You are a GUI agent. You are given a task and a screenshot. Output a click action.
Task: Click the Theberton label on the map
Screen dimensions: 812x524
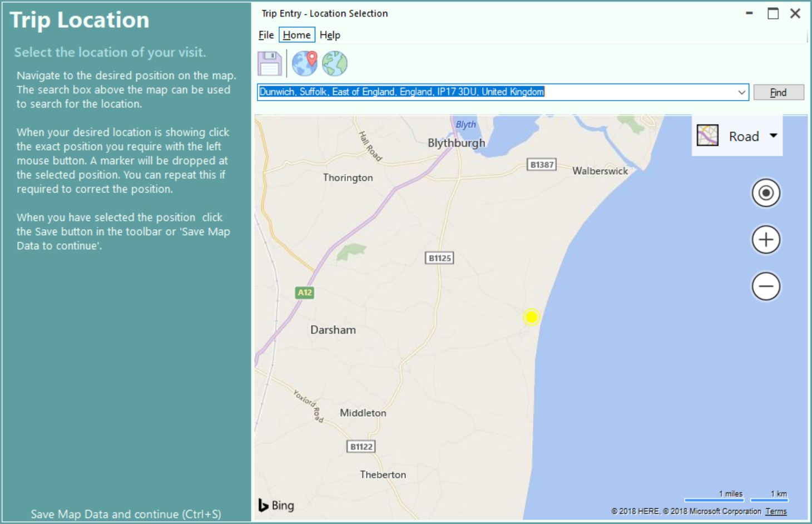(x=383, y=474)
